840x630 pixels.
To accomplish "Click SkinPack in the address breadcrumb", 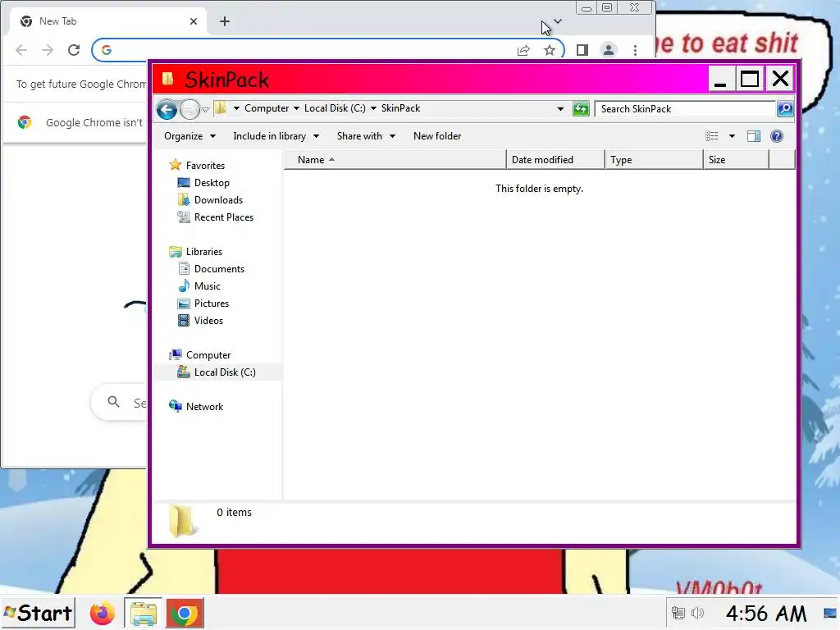I will tap(400, 108).
